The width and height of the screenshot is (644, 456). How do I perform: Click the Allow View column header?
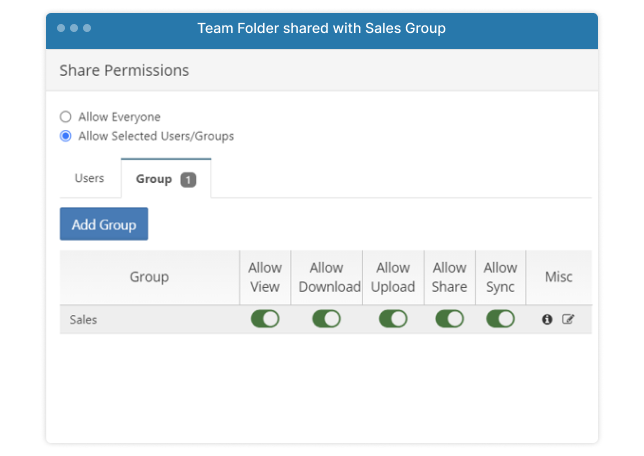265,277
